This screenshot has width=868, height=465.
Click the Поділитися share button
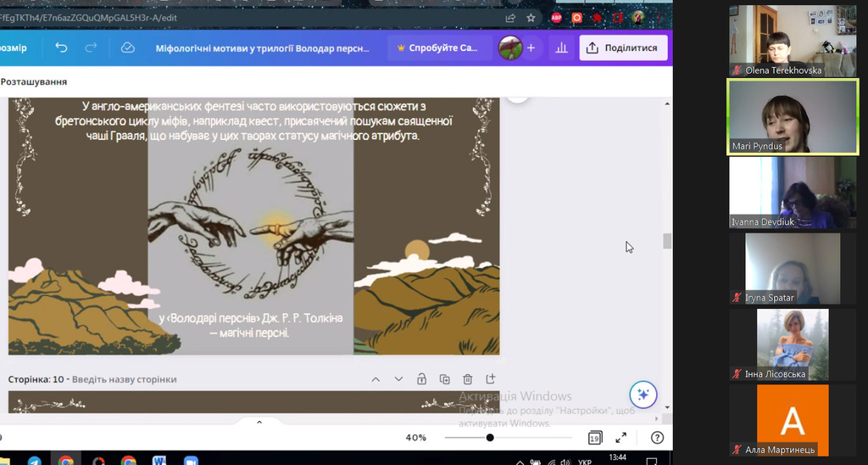(x=623, y=48)
